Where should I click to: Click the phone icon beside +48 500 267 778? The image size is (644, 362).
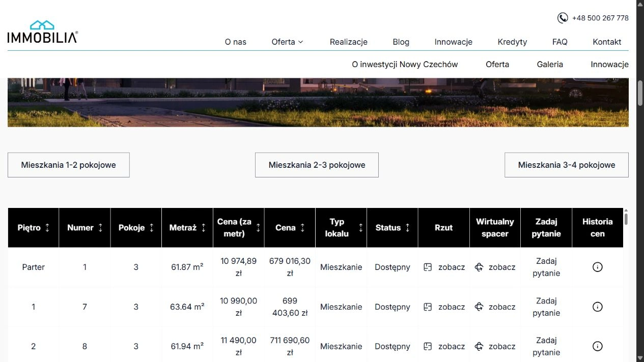(x=563, y=18)
